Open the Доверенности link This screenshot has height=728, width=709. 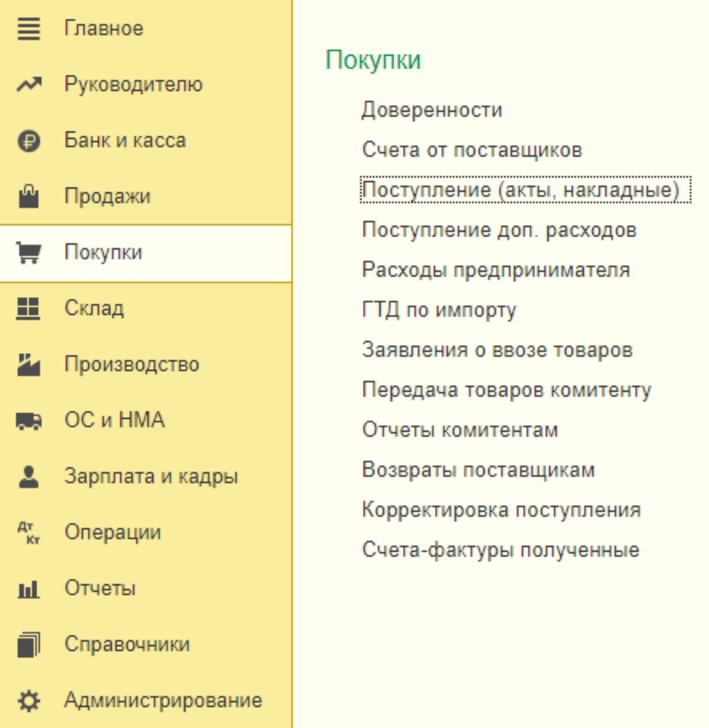click(x=432, y=110)
